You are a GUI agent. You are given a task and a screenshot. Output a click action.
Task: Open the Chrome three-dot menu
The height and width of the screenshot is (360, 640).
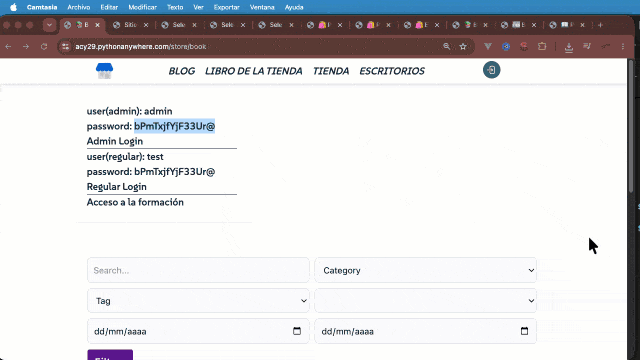[623, 47]
